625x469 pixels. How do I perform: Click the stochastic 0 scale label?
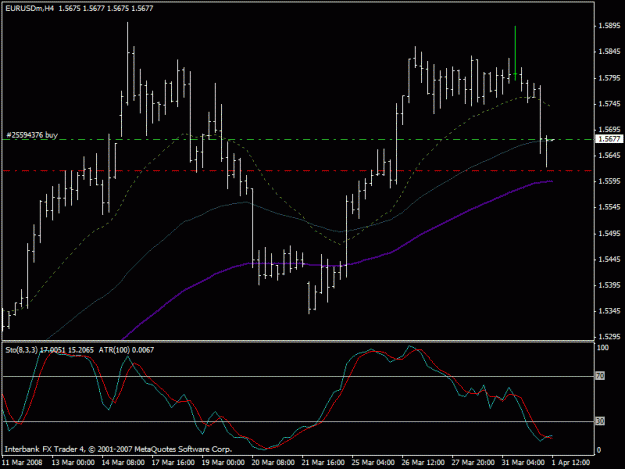(x=599, y=450)
